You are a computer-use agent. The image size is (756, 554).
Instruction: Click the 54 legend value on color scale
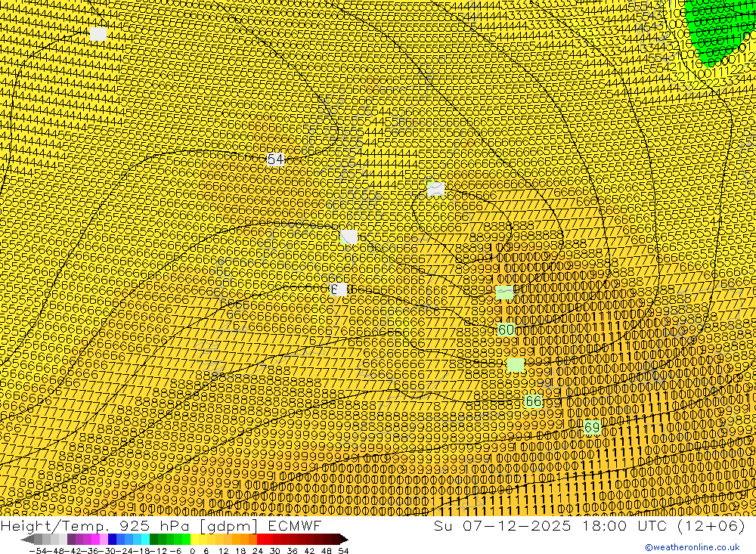tap(343, 551)
